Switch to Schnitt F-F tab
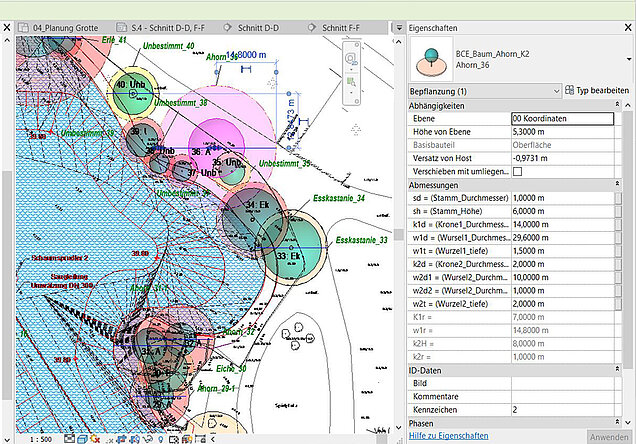This screenshot has width=636, height=444. (x=341, y=28)
